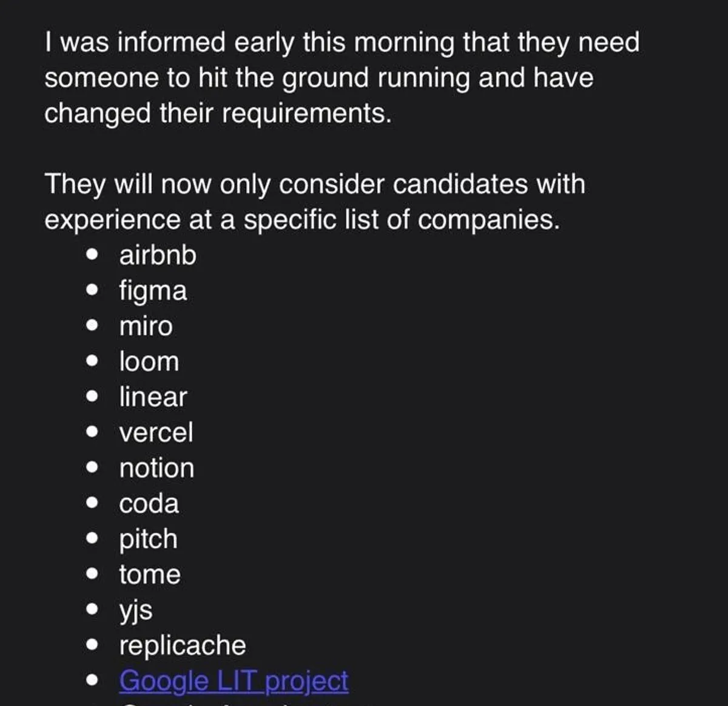This screenshot has width=728, height=706.
Task: Select the coda company entry
Action: [x=149, y=504]
